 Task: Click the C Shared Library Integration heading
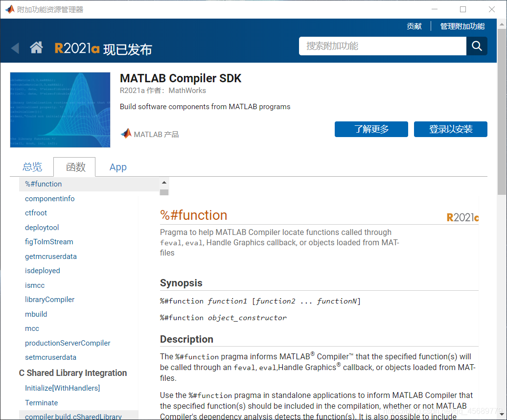(73, 373)
